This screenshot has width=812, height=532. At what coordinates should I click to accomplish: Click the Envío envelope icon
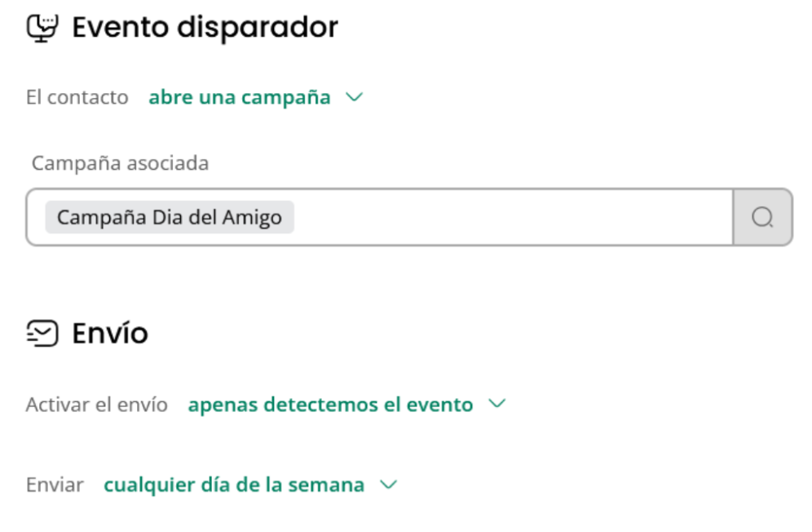42,334
